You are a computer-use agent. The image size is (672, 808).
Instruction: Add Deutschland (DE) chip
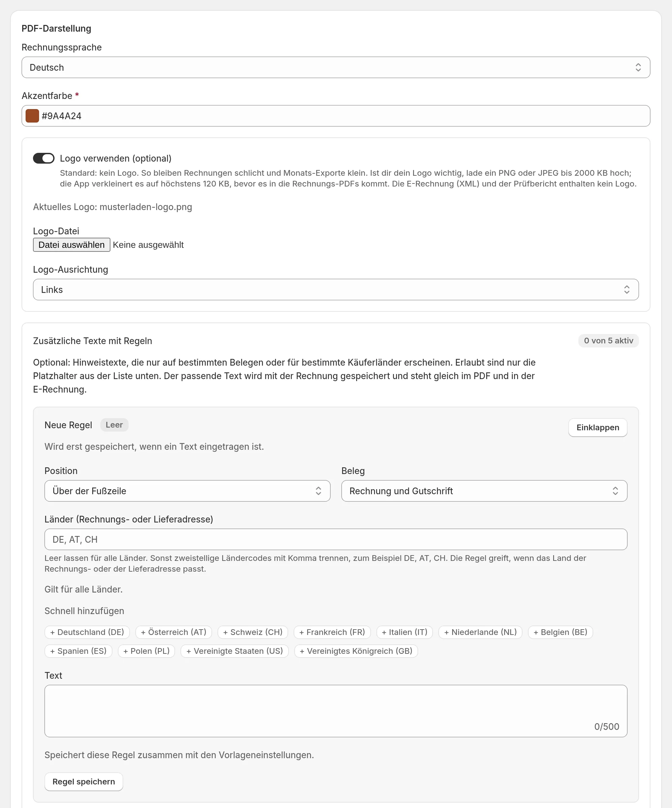(87, 632)
